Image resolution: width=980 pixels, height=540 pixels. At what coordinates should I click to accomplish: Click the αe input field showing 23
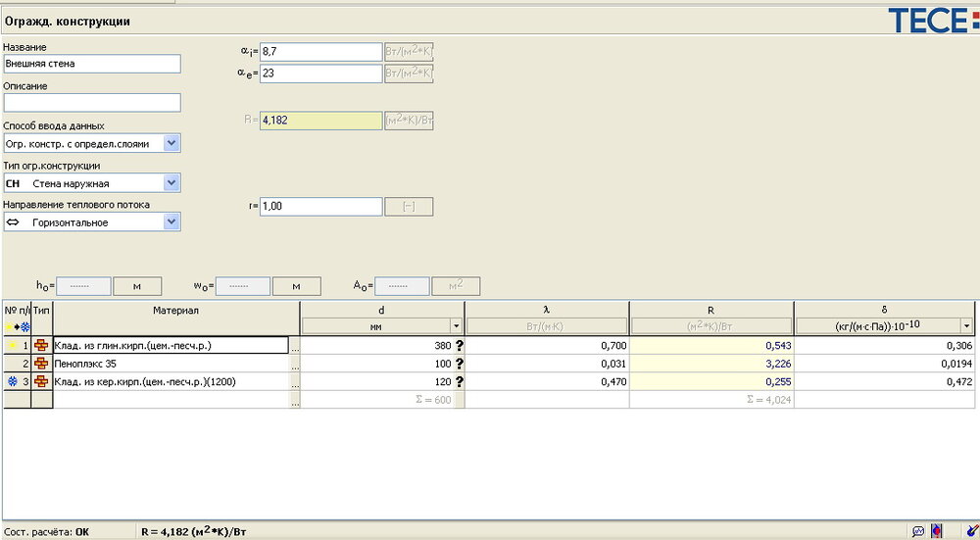[320, 74]
